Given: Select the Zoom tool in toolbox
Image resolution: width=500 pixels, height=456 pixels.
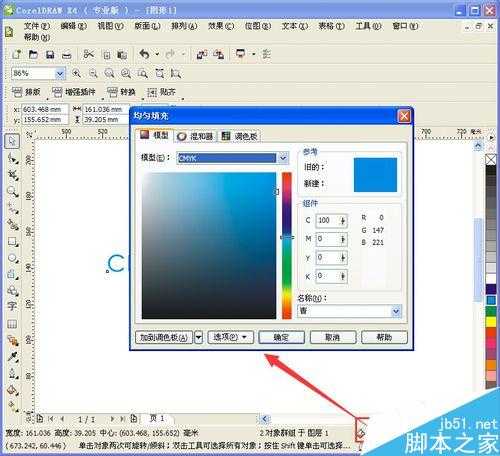Looking at the screenshot, I should point(12,192).
